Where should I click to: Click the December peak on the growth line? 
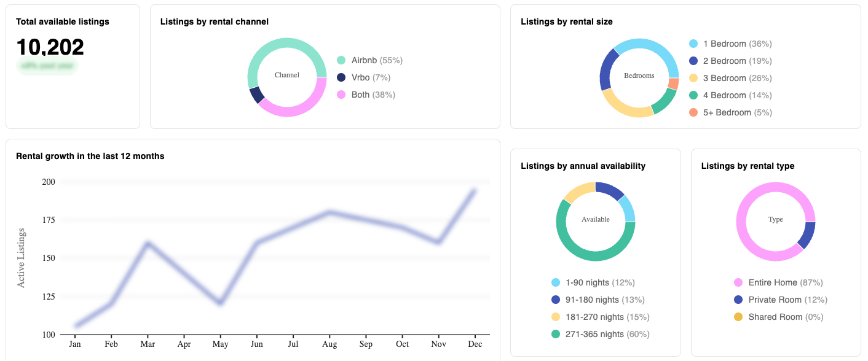[x=473, y=191]
